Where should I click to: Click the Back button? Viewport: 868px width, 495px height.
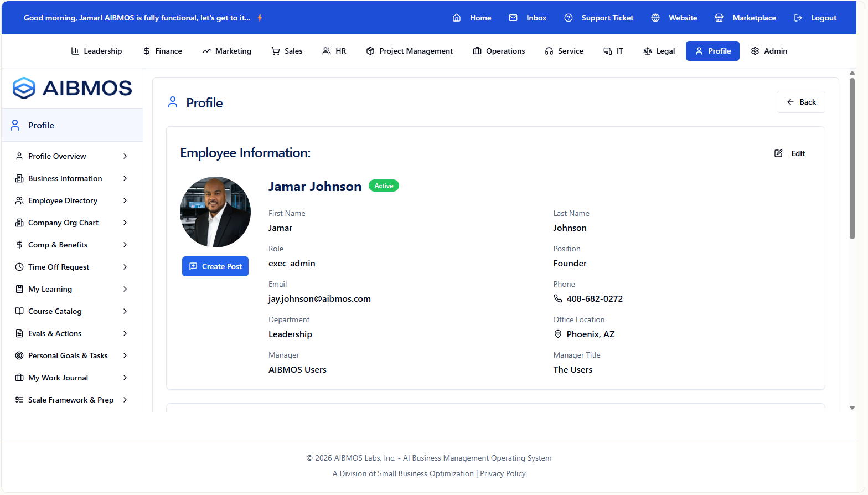tap(801, 102)
